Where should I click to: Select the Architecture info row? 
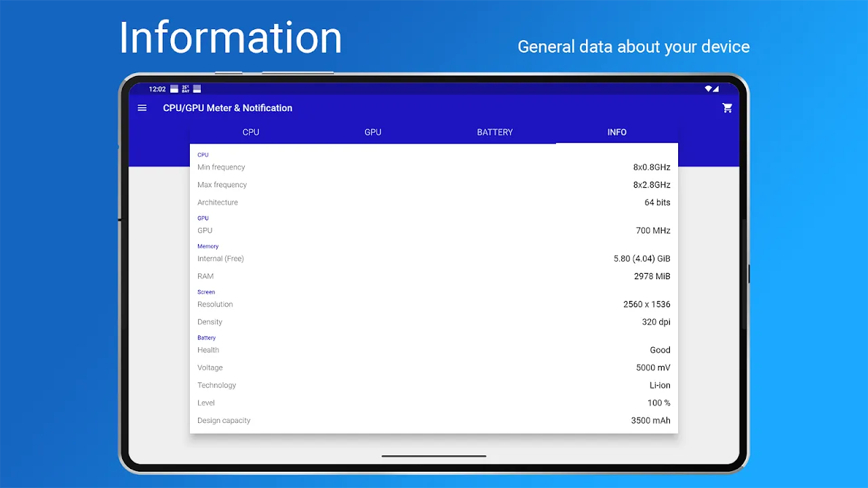click(434, 202)
